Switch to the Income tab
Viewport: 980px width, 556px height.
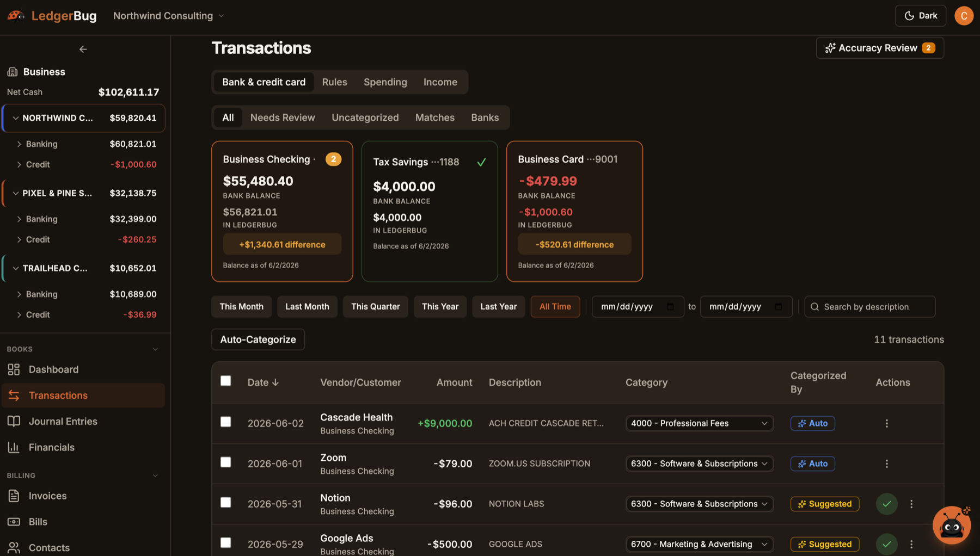tap(440, 82)
